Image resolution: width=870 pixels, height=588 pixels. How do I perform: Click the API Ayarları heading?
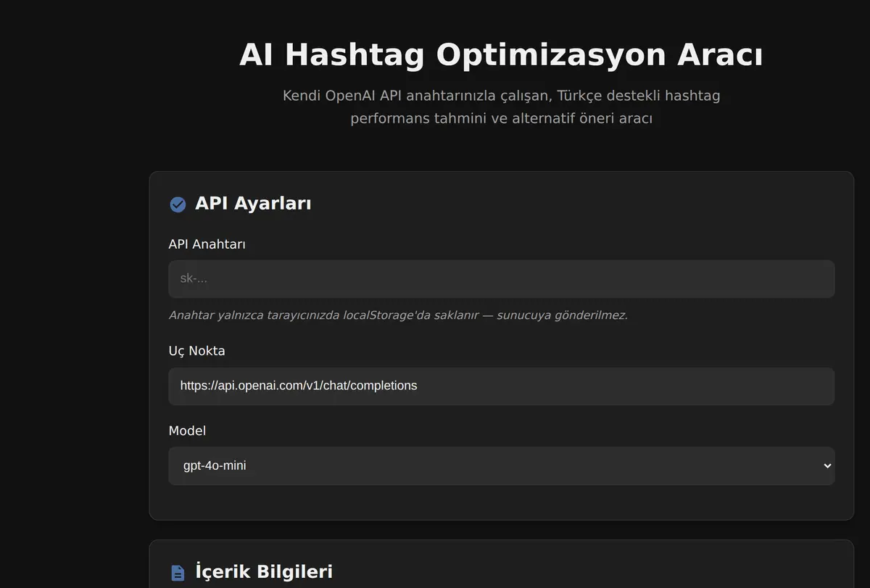point(253,204)
